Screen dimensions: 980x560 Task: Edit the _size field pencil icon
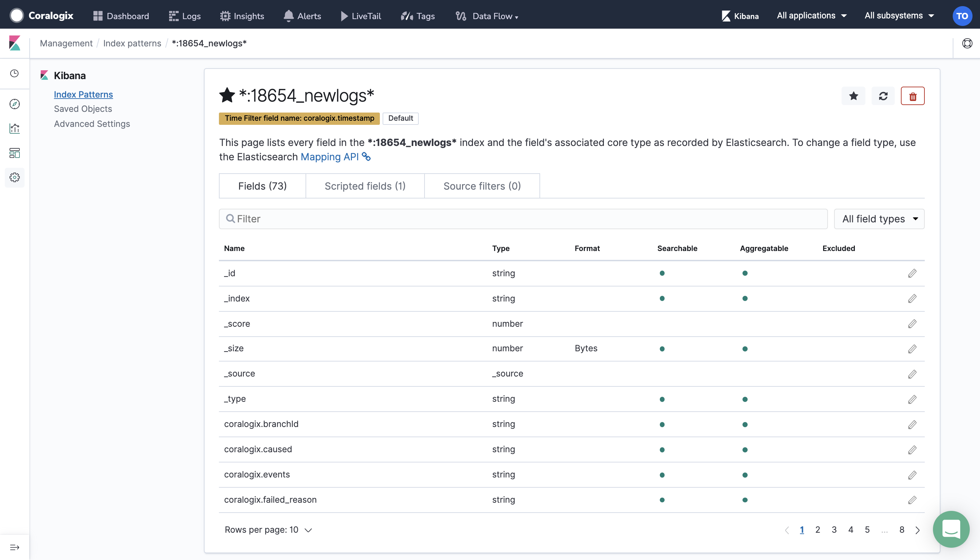click(x=912, y=349)
